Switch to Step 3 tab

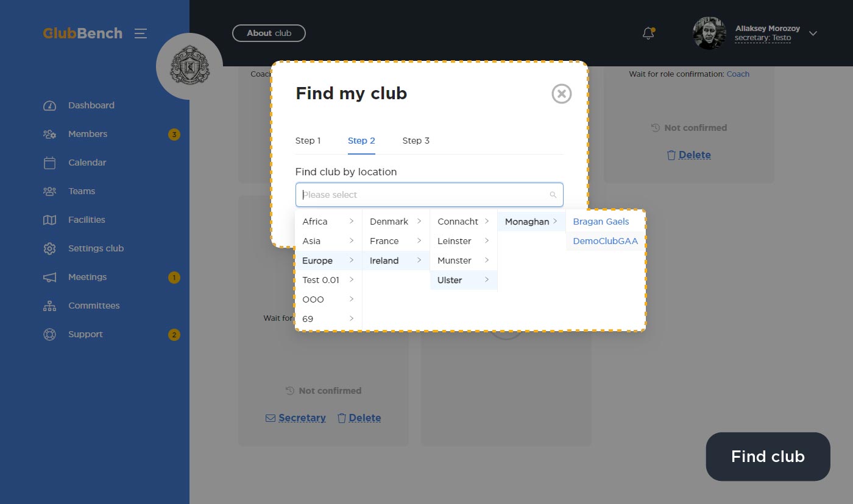point(416,141)
